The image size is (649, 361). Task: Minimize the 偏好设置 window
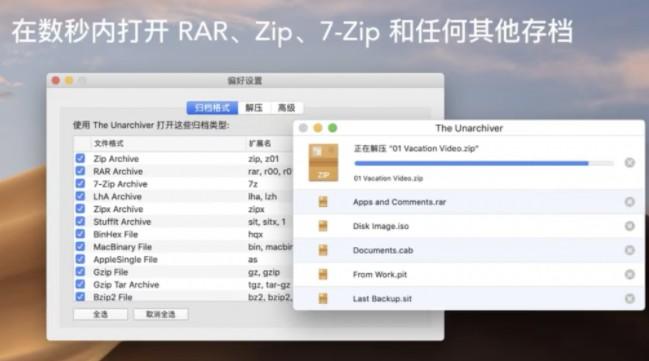(69, 80)
